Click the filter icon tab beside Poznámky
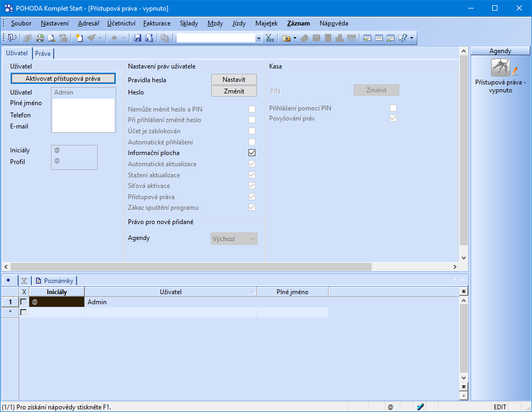532x412 pixels. click(x=24, y=281)
